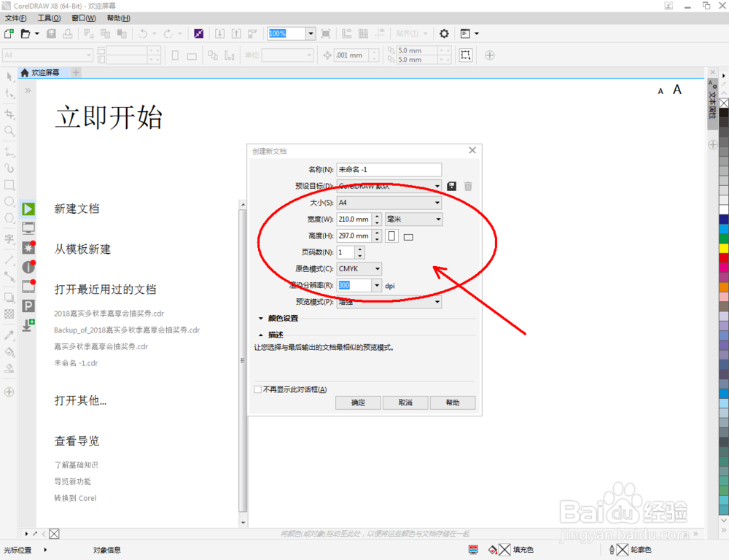Click the document name input field
Screen dimensions: 729x560
pos(389,170)
